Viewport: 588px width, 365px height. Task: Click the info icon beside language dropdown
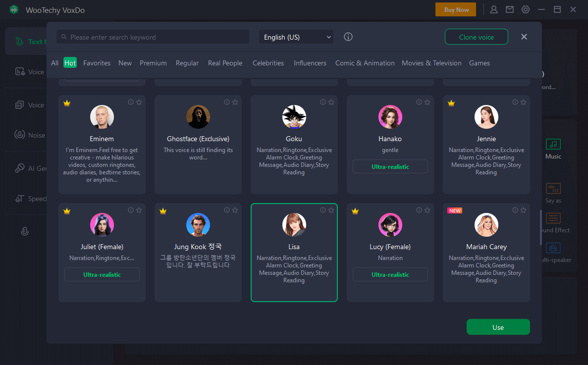(x=348, y=37)
